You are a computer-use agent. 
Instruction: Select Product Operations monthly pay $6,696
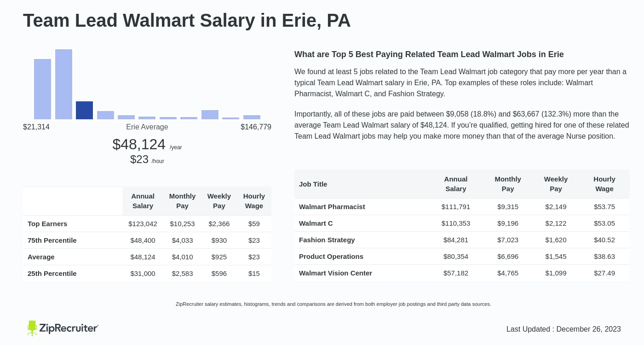508,256
